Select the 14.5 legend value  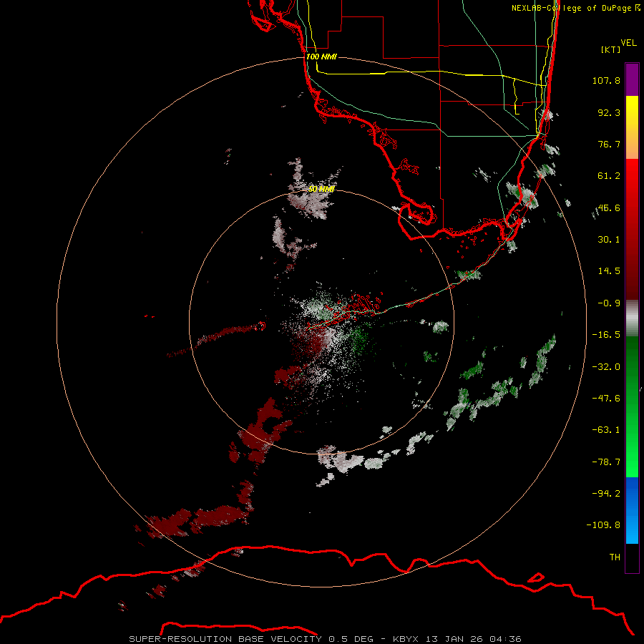click(x=609, y=271)
